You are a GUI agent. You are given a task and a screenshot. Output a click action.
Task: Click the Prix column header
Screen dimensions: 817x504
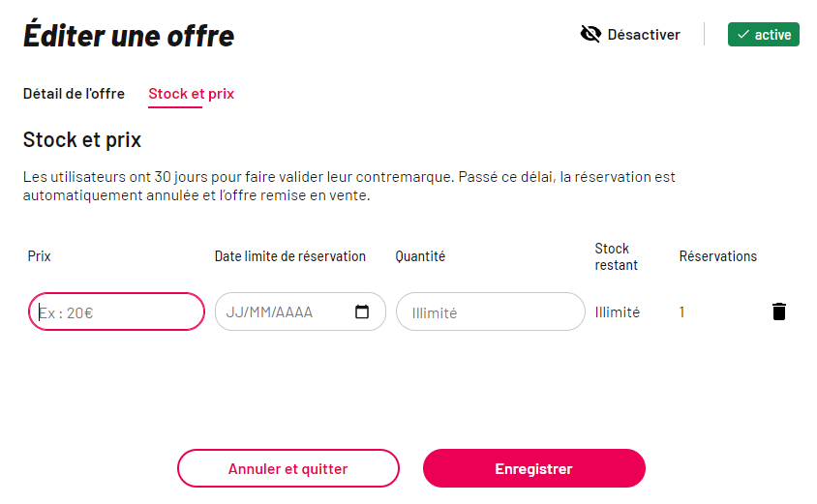39,256
